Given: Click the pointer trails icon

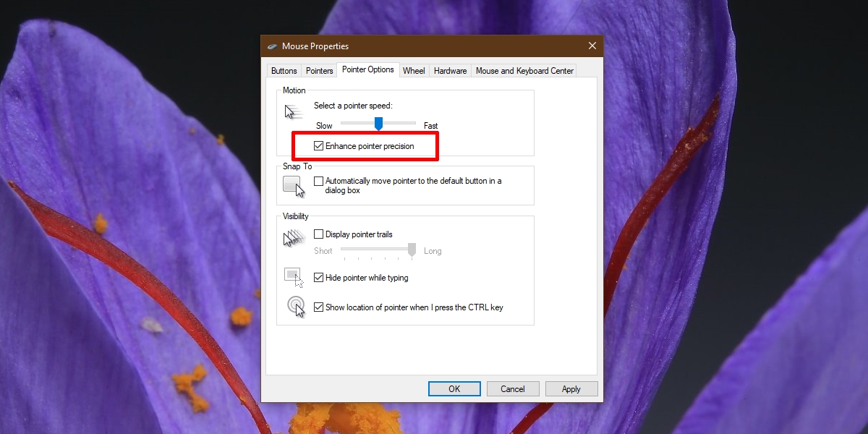Looking at the screenshot, I should coord(293,238).
